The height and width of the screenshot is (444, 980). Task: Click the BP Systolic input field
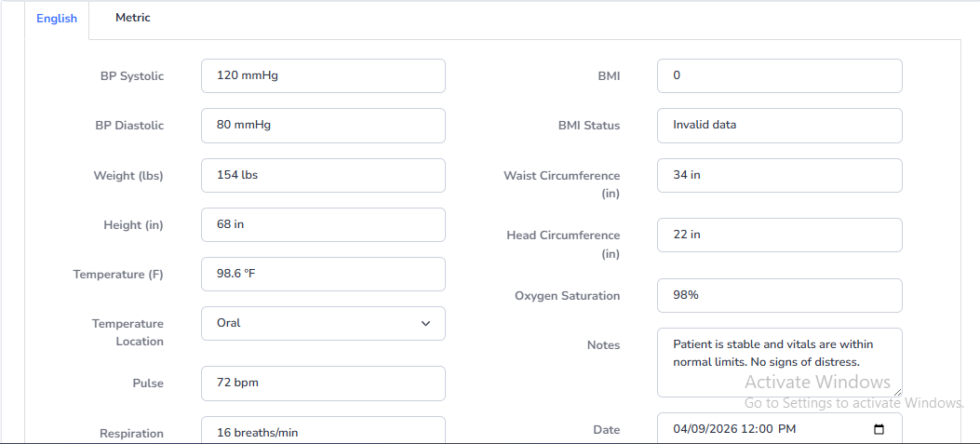click(x=323, y=76)
